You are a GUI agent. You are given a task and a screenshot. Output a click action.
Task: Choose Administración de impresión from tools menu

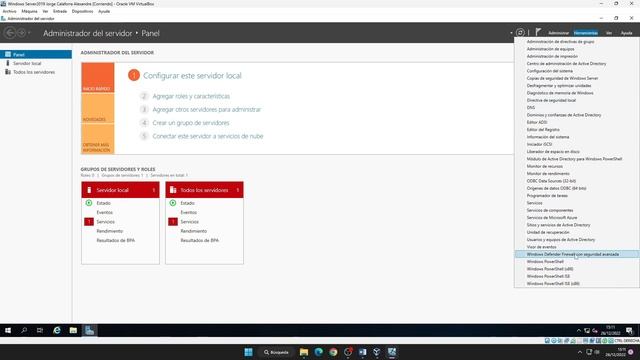pos(552,56)
